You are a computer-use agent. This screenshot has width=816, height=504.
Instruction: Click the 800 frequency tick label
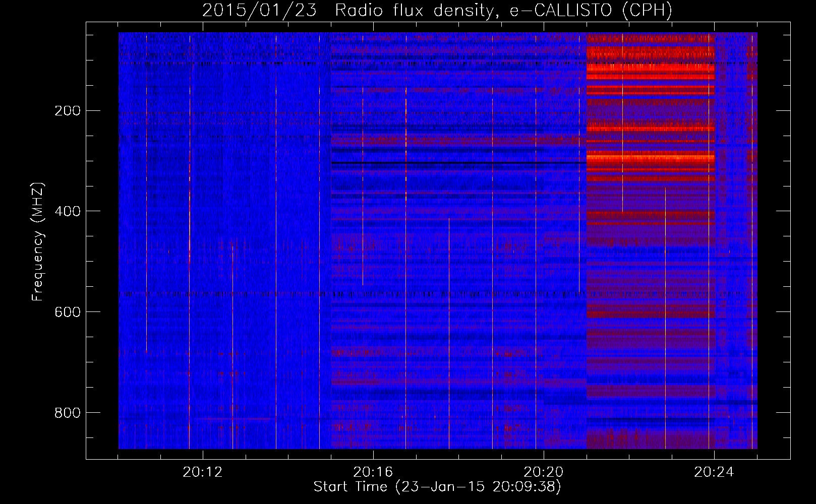point(68,413)
